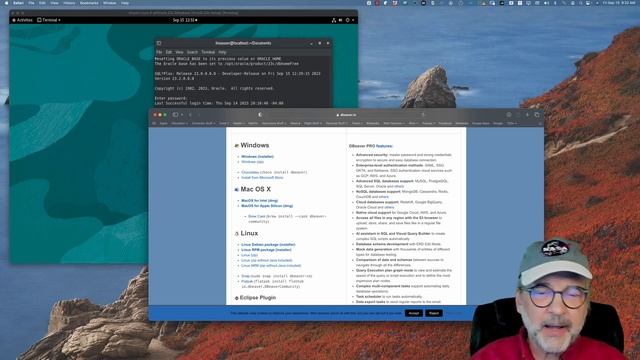Open the Terminal app menu dropdown in GNOME bar
Screen dimensions: 640x360
pyautogui.click(x=49, y=20)
